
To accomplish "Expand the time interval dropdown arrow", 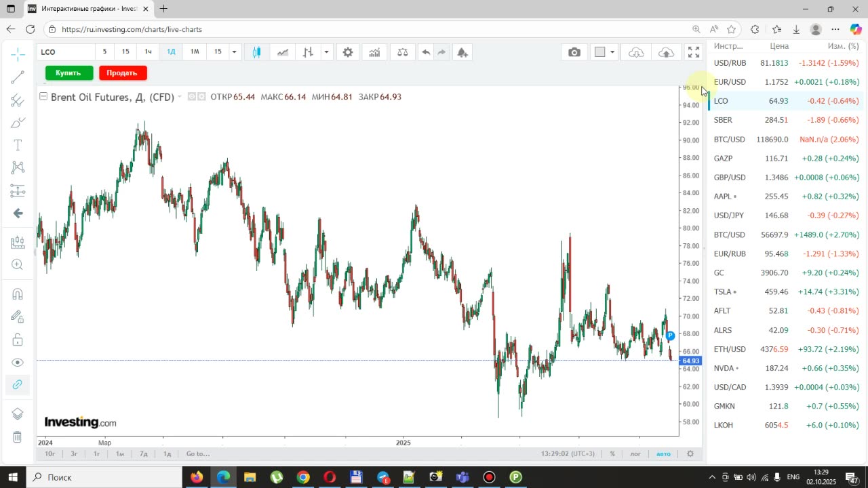I will coord(234,52).
